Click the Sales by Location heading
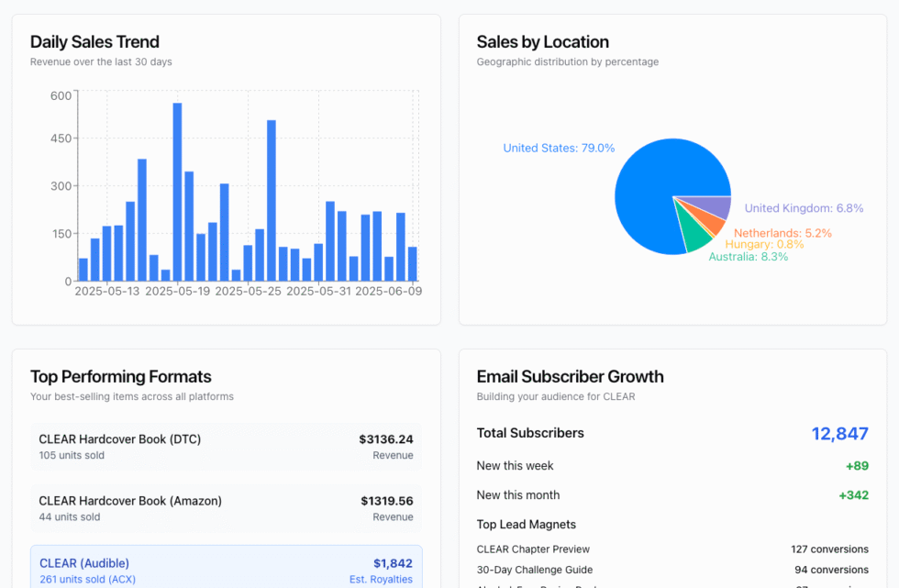The width and height of the screenshot is (899, 588). click(542, 42)
